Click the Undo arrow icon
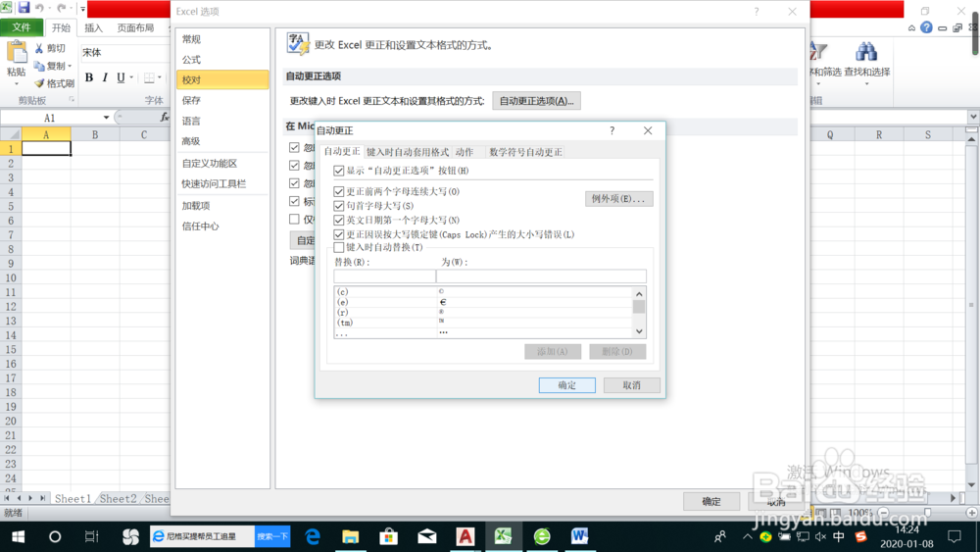The image size is (980, 552). pyautogui.click(x=39, y=8)
